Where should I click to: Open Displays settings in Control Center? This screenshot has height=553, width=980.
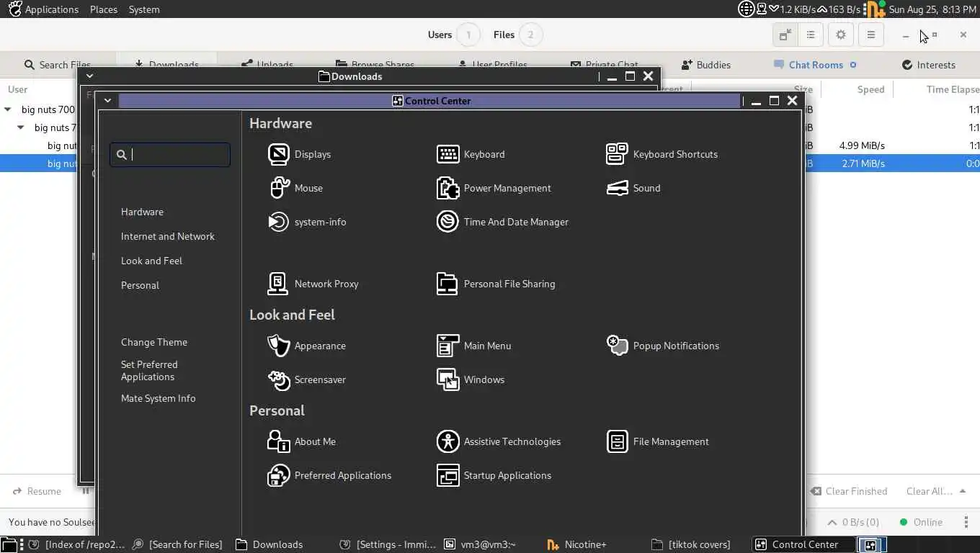(299, 154)
